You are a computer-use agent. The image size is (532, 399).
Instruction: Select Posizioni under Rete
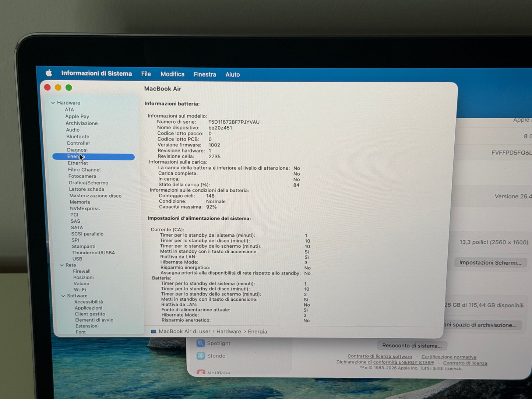(x=84, y=278)
